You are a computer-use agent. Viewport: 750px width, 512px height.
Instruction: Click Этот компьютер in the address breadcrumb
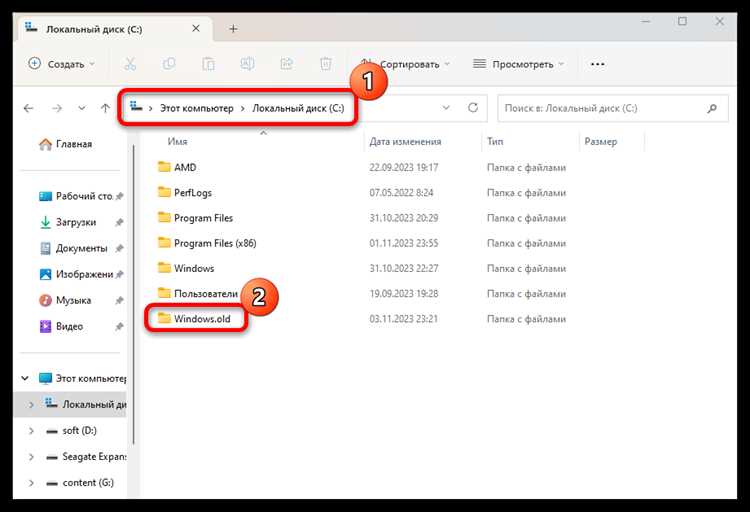197,108
